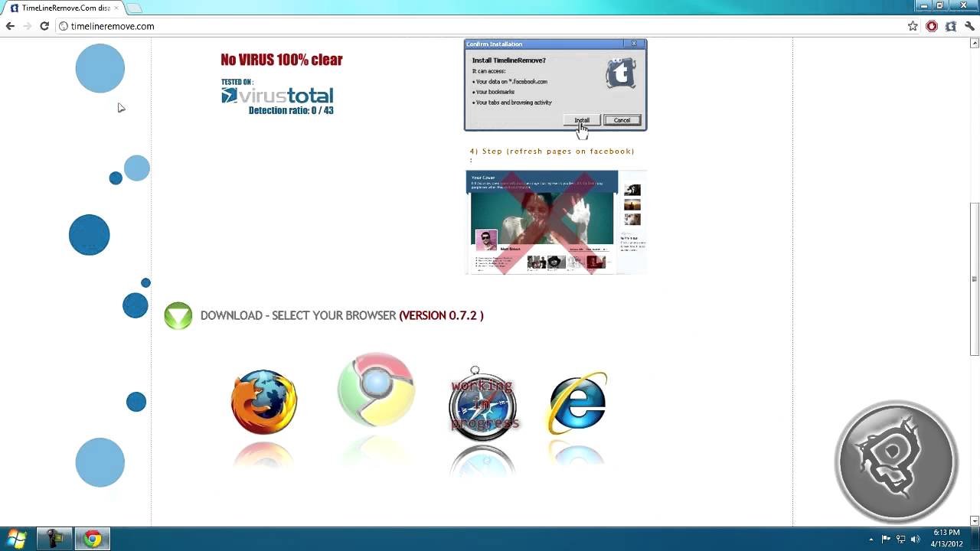This screenshot has height=551, width=980.
Task: Open the pinned taskbar app beside Start
Action: 55,539
